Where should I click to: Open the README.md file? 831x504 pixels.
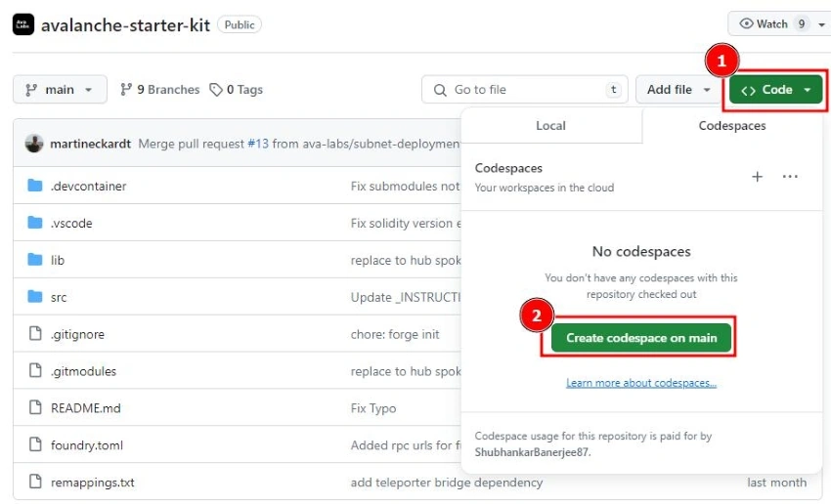(86, 408)
